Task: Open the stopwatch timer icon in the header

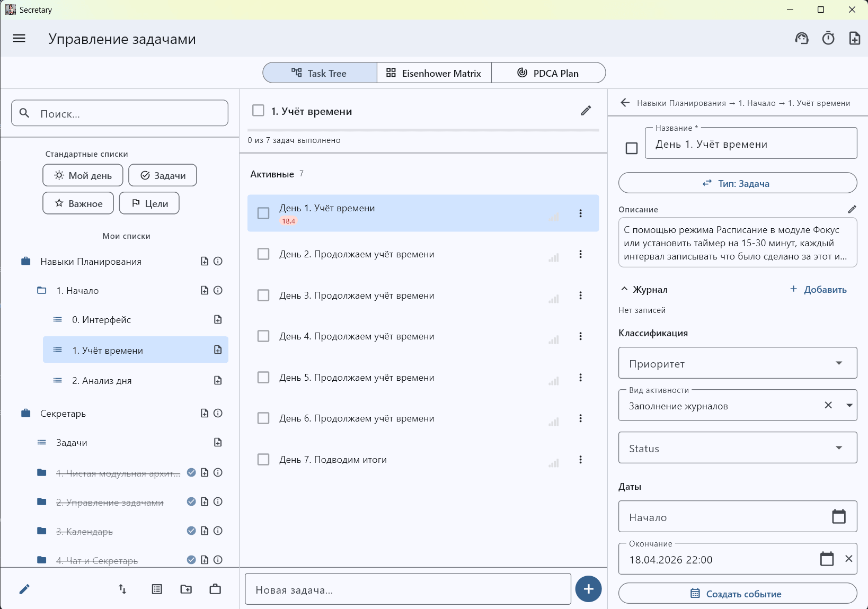Action: pos(828,38)
